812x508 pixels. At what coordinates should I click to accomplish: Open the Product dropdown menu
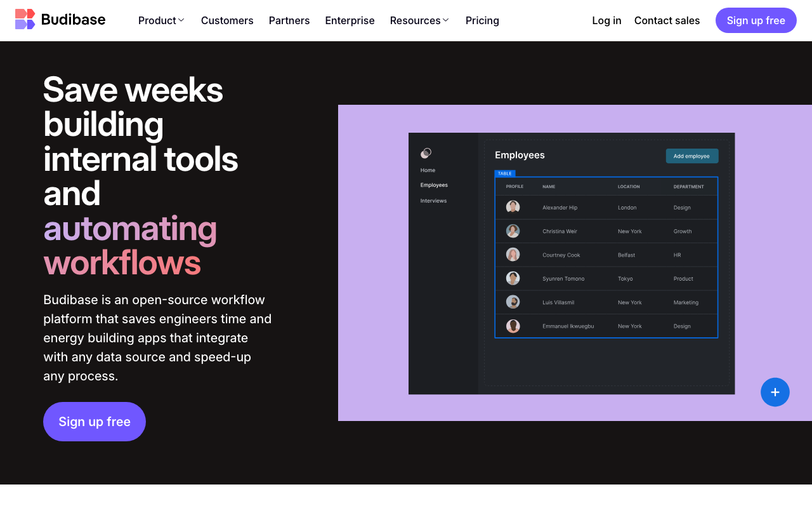pos(161,20)
